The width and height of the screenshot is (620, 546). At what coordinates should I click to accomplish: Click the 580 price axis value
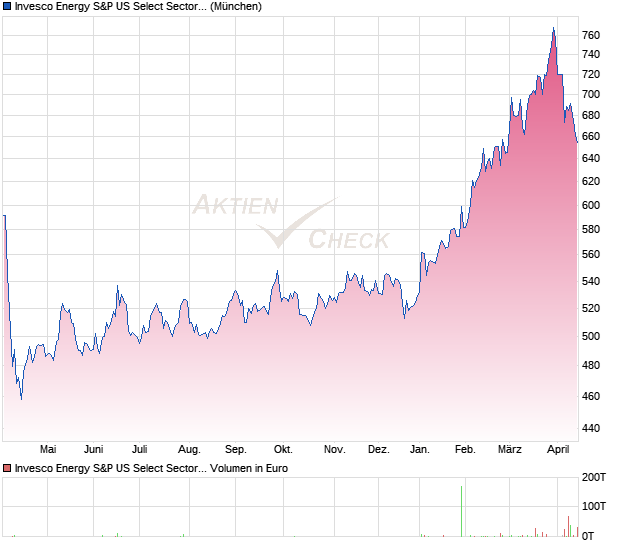pyautogui.click(x=591, y=229)
